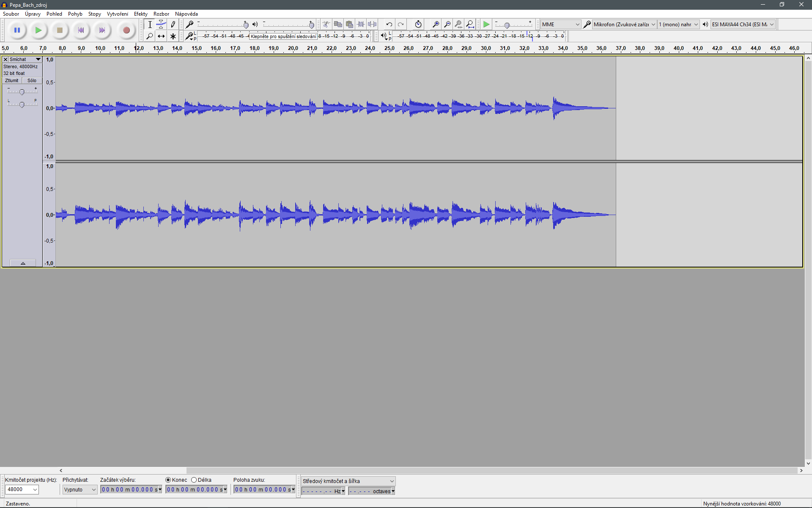Image resolution: width=812 pixels, height=508 pixels.
Task: Open the Úpravy menu
Action: point(33,14)
